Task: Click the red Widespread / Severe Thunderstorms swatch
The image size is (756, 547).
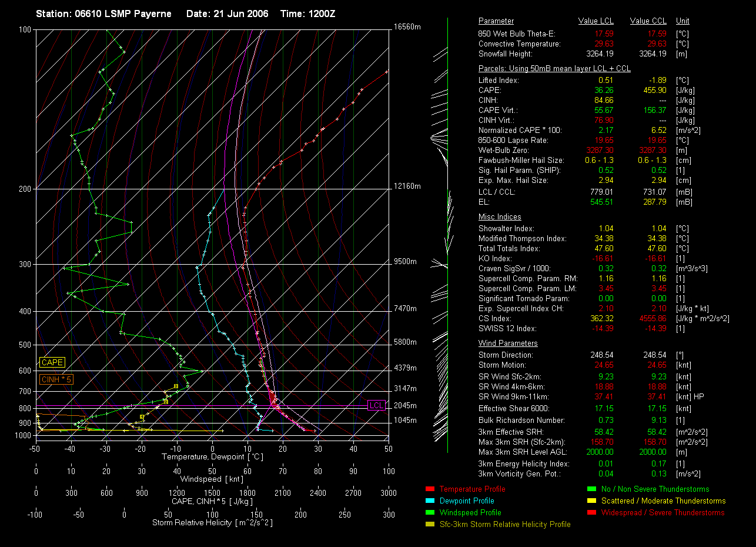Action: (591, 512)
